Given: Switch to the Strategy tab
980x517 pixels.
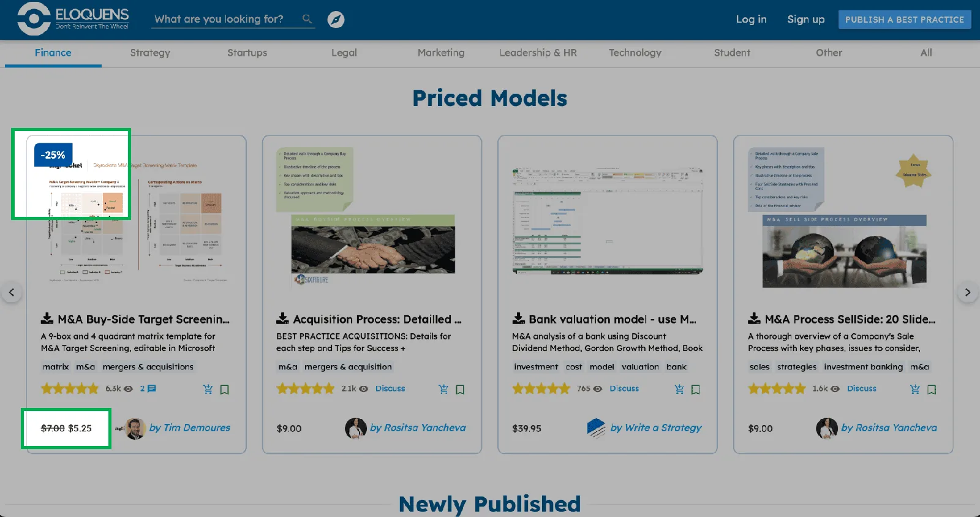Looking at the screenshot, I should 150,53.
